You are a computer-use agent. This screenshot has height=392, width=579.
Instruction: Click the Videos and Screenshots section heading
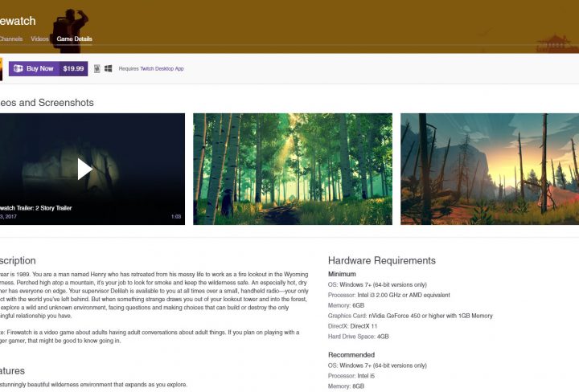tap(47, 103)
